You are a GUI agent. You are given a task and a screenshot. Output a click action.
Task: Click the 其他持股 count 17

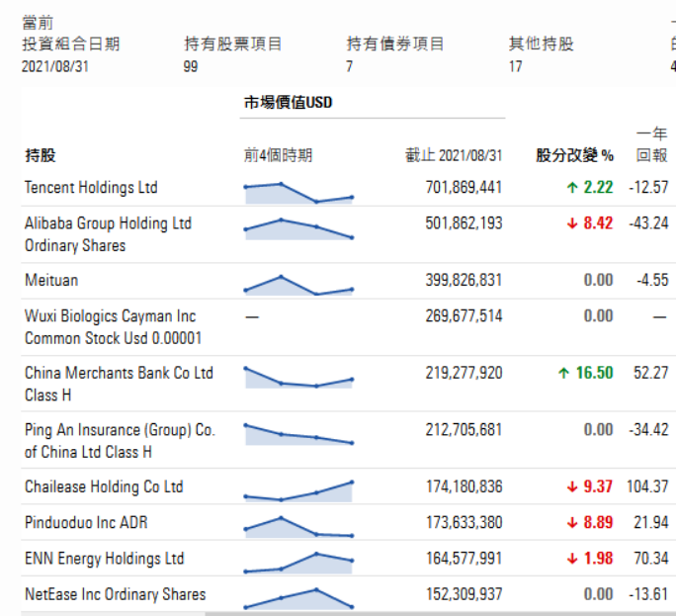pyautogui.click(x=516, y=66)
